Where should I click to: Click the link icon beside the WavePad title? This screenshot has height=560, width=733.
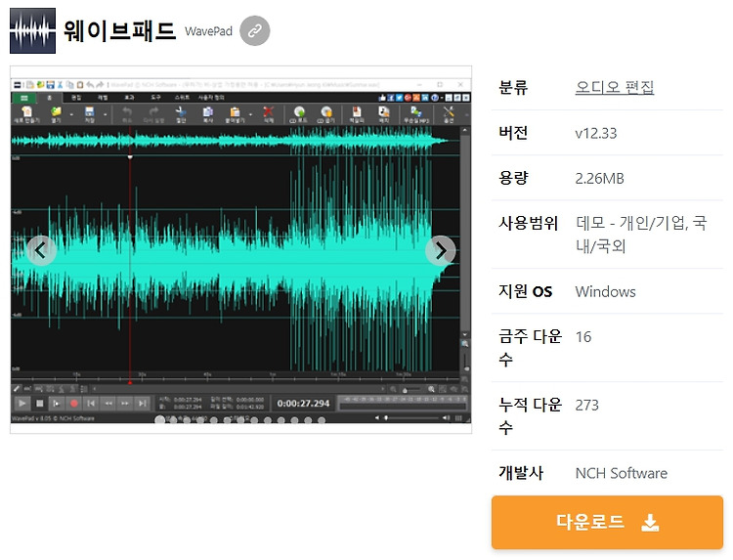tap(255, 31)
